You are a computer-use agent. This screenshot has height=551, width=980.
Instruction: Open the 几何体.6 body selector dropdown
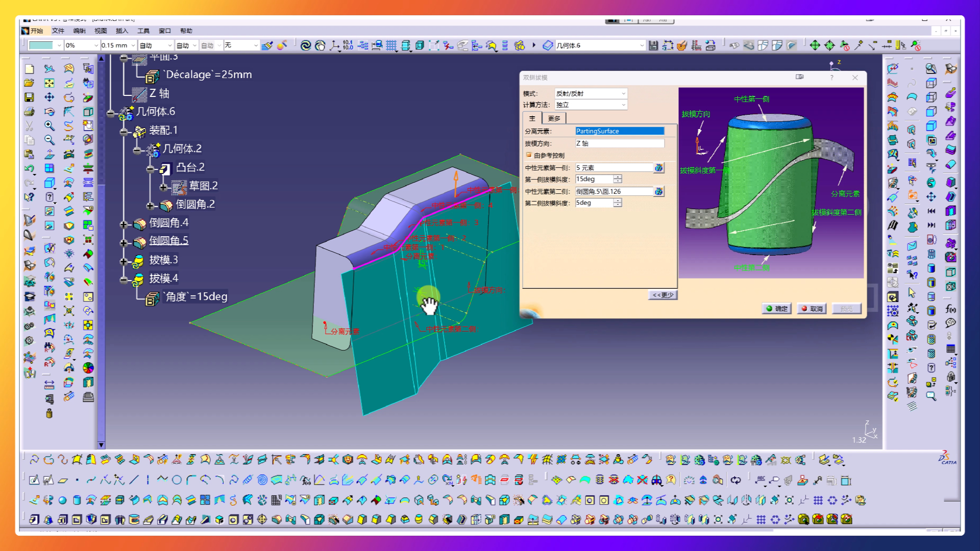[642, 45]
